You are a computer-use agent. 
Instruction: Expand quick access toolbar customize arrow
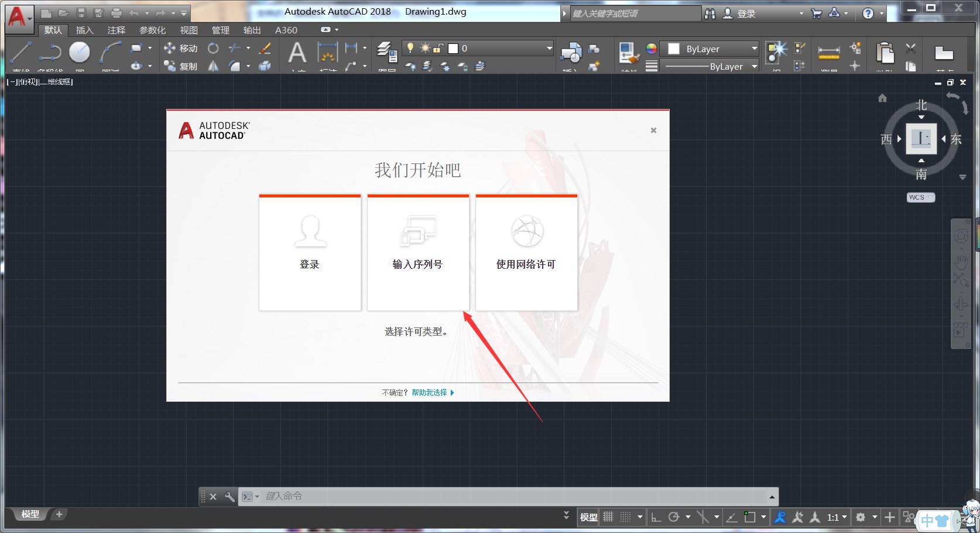(x=184, y=13)
